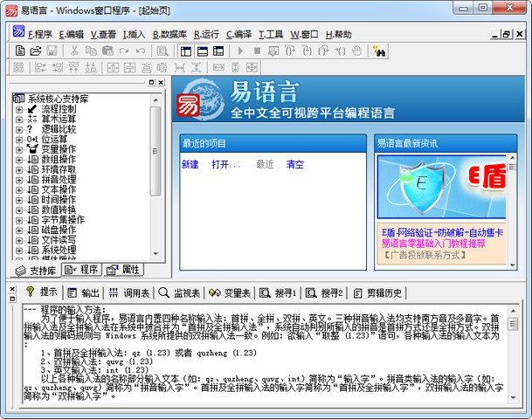The image size is (532, 419).
Task: Click the 新建 link in recent projects
Action: [190, 164]
